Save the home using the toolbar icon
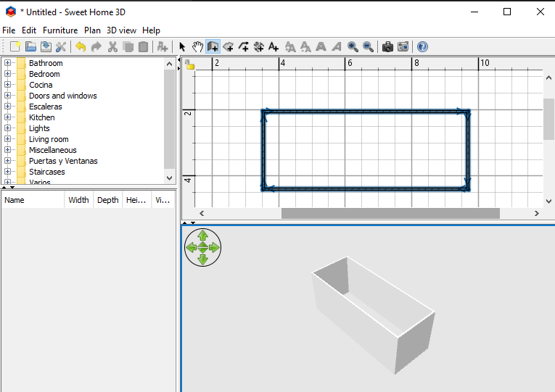Screen dimensions: 555x392 point(46,46)
